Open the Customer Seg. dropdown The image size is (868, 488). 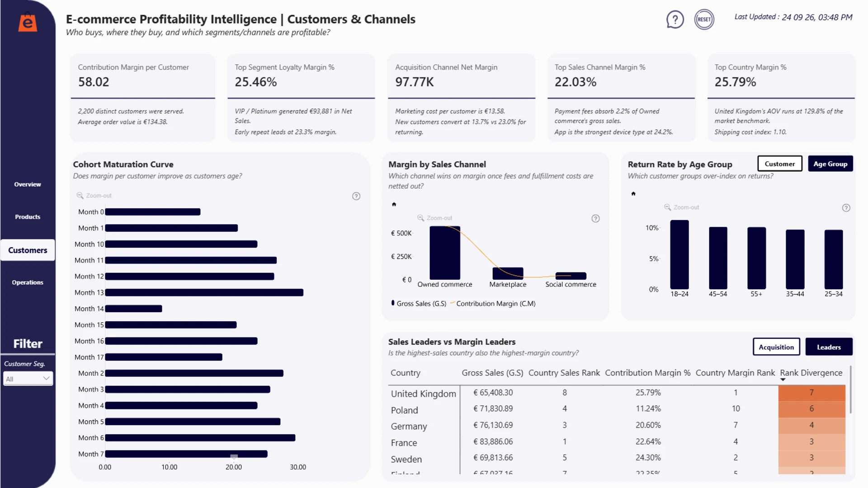(x=28, y=379)
